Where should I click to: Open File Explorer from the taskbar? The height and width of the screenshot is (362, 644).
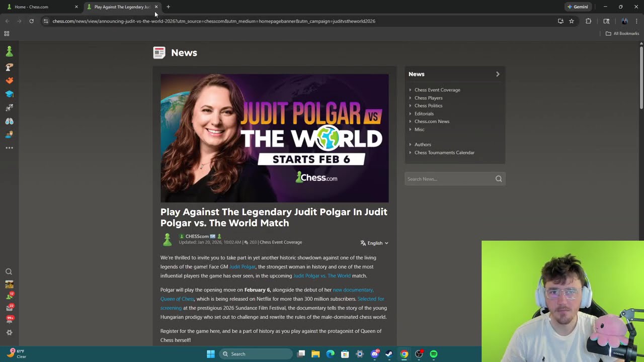315,354
